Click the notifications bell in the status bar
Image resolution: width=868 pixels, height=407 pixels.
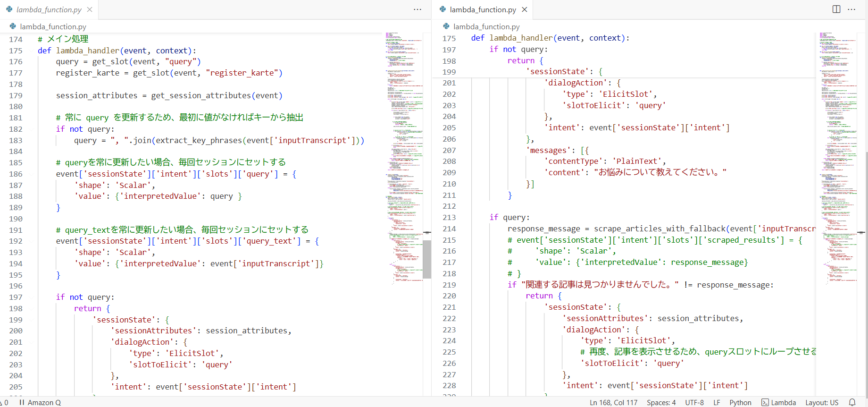[x=852, y=402]
